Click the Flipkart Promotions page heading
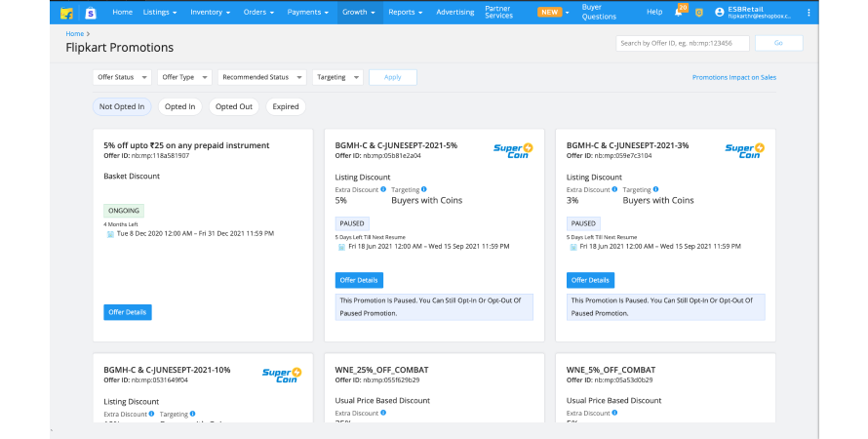 tap(120, 48)
